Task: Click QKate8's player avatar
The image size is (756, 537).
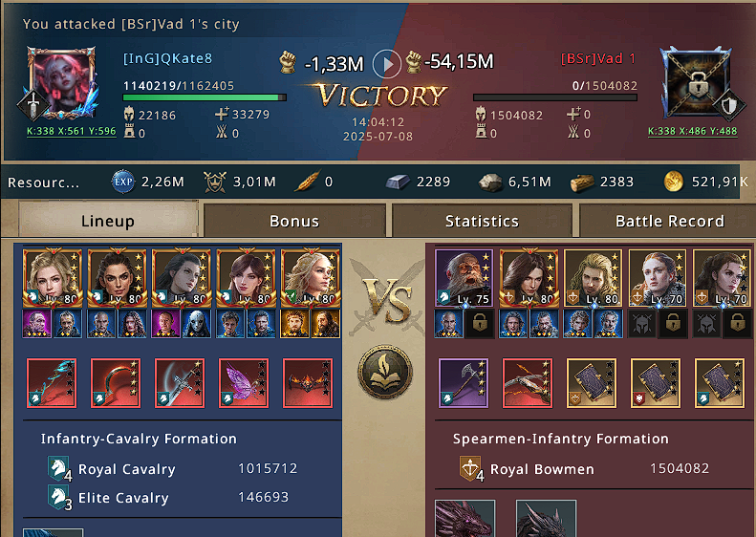Action: pos(61,82)
